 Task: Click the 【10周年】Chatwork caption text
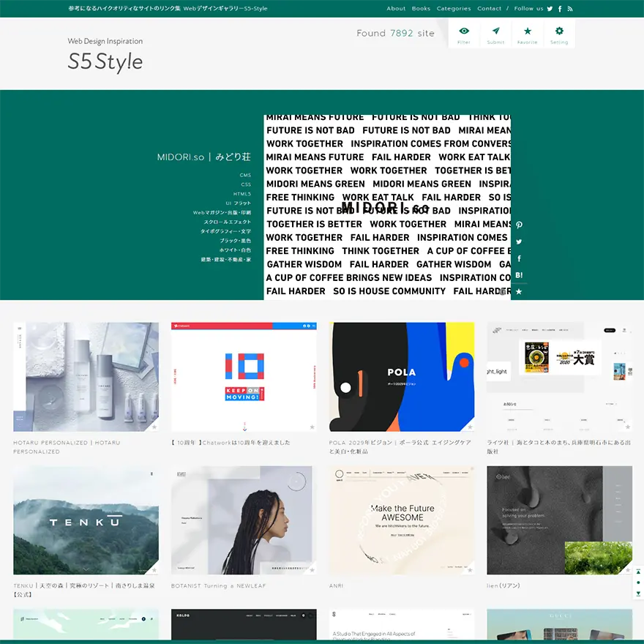coord(231,443)
